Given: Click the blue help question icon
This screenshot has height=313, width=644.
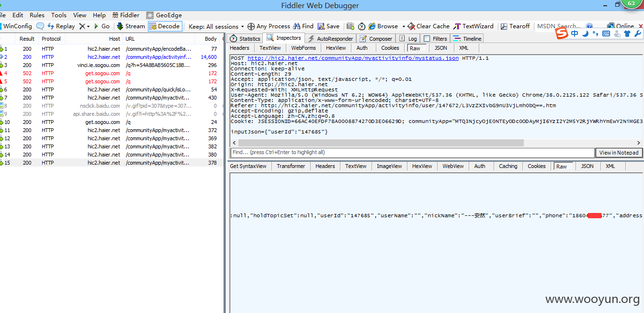Looking at the screenshot, I should pos(589,26).
